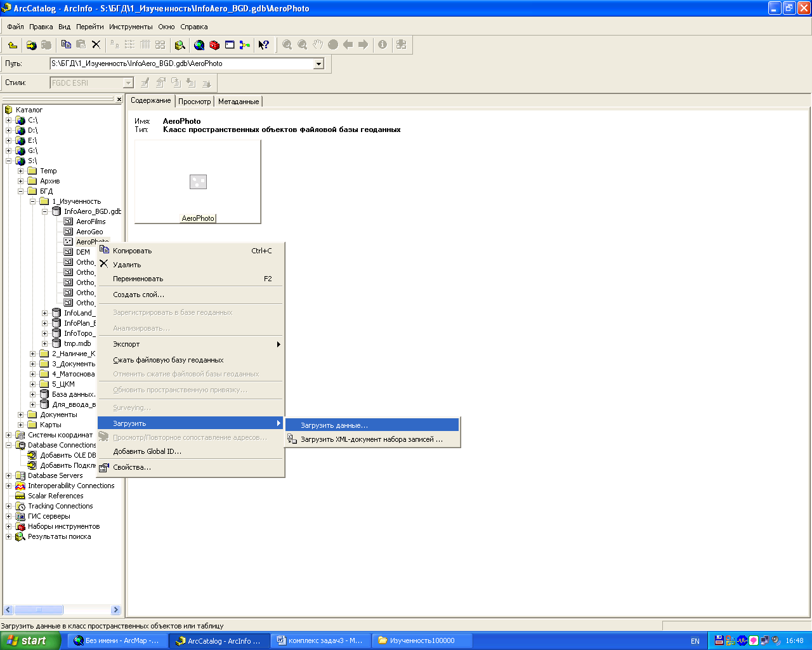Screen dimensions: 812x650
Task: Show the Command Line window icon
Action: (x=230, y=44)
